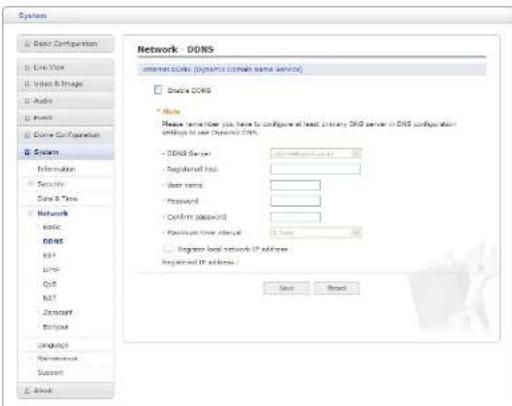Collapse the System menu section
The width and height of the screenshot is (512, 406).
click(x=65, y=152)
